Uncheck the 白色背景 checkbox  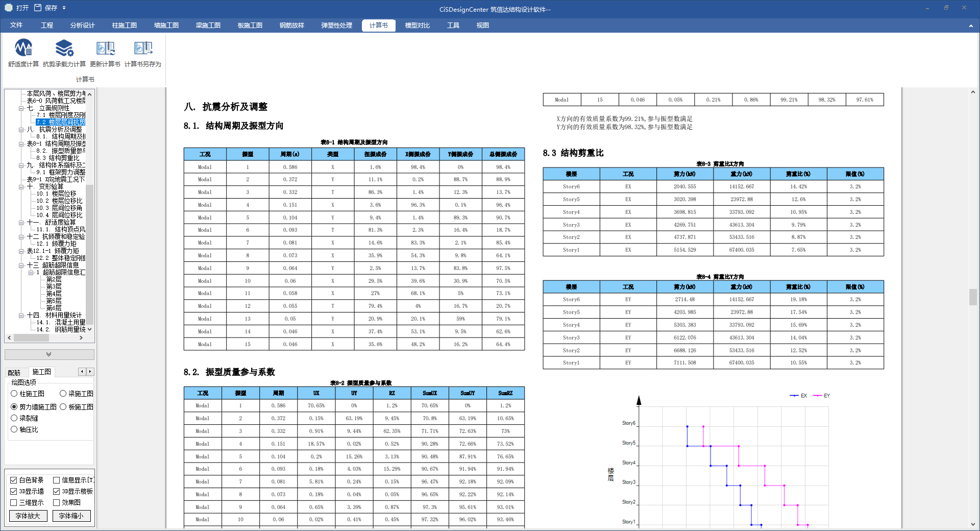tap(14, 480)
